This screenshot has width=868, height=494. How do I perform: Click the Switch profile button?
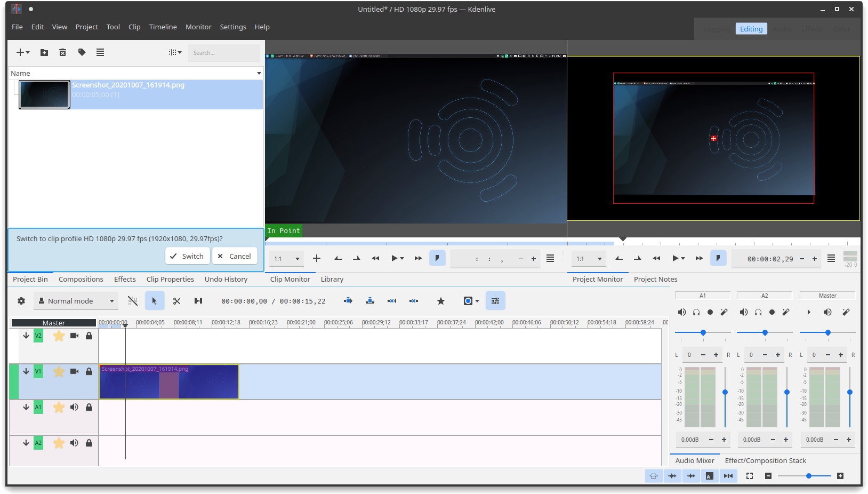coord(187,256)
